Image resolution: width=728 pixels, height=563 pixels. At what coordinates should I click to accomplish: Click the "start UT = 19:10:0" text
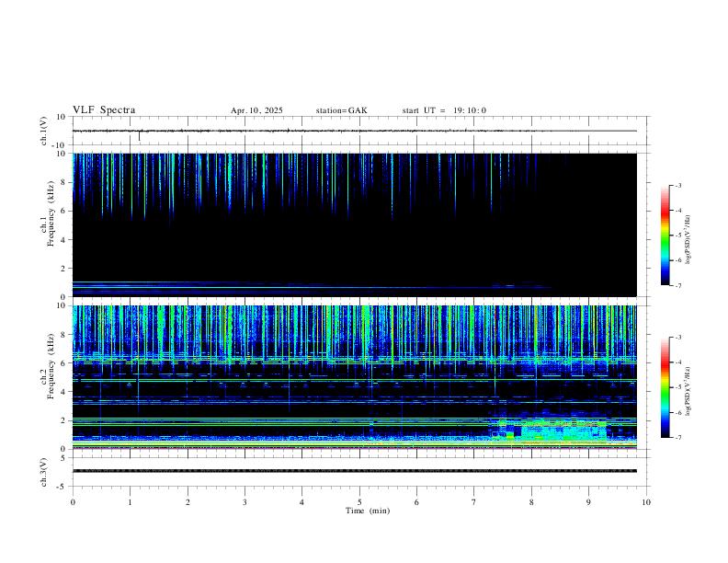click(444, 110)
